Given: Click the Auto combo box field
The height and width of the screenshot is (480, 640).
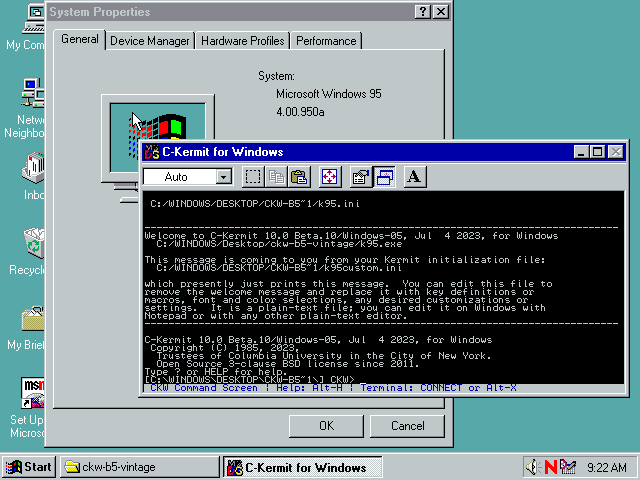Looking at the screenshot, I should click(188, 177).
